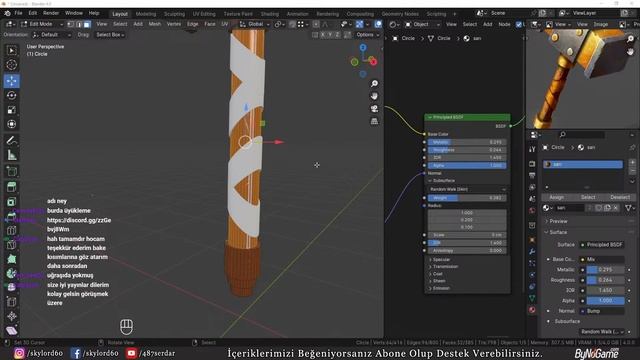Select the Inset Faces tool
The width and height of the screenshot is (640, 360).
11,202
